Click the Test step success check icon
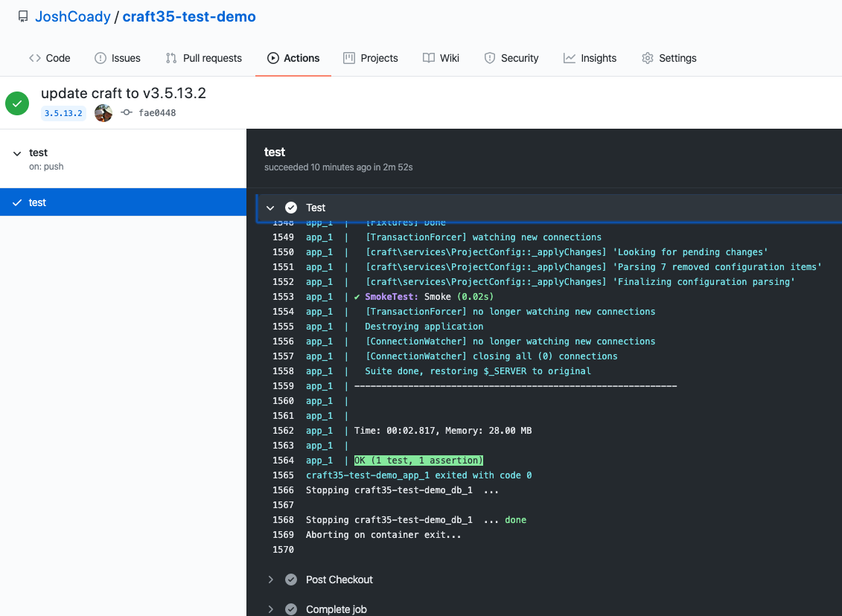The width and height of the screenshot is (842, 616). [x=291, y=208]
